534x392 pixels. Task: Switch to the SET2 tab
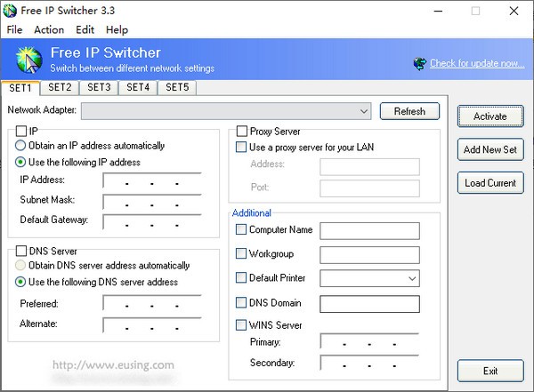click(x=60, y=87)
